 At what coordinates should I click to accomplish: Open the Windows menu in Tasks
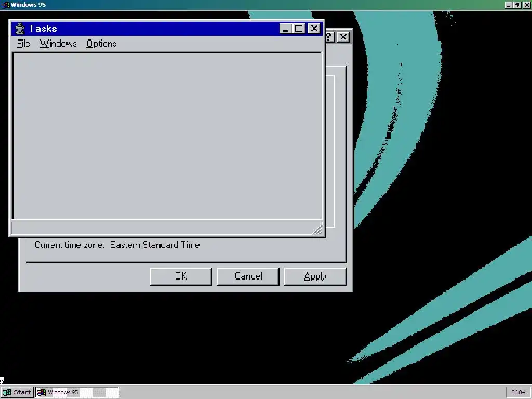(58, 44)
